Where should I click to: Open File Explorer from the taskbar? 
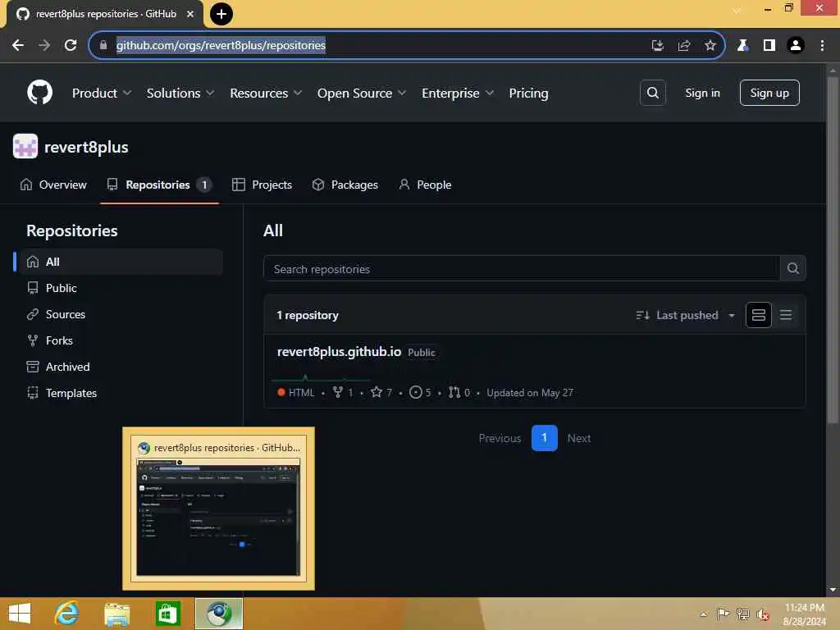(116, 614)
